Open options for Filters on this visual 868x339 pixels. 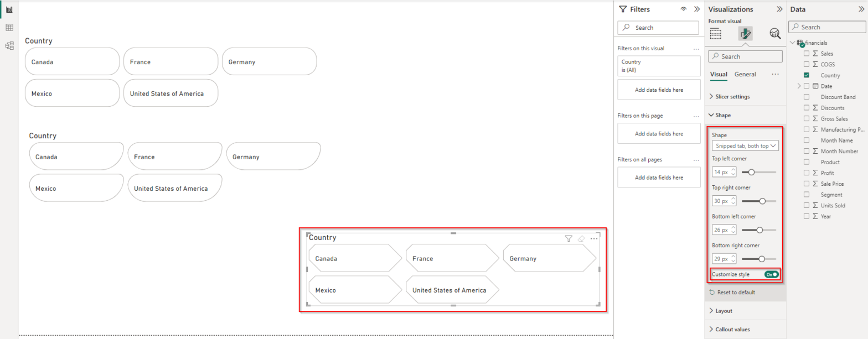click(x=696, y=49)
